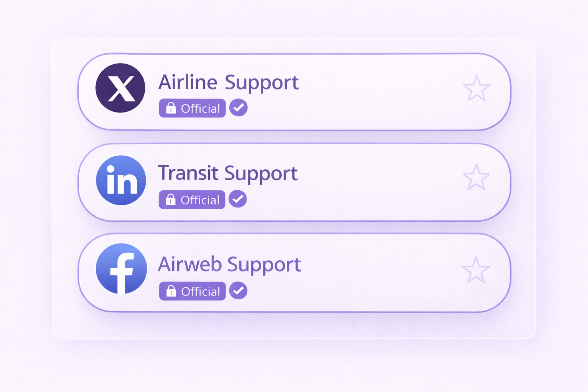588x392 pixels.
Task: Star the Transit Support account
Action: click(476, 177)
